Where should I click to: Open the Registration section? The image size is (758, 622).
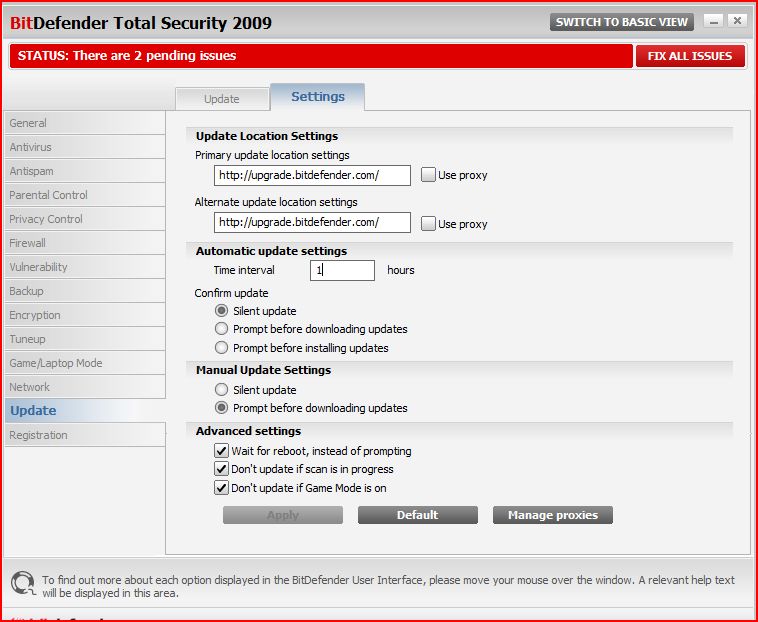85,435
